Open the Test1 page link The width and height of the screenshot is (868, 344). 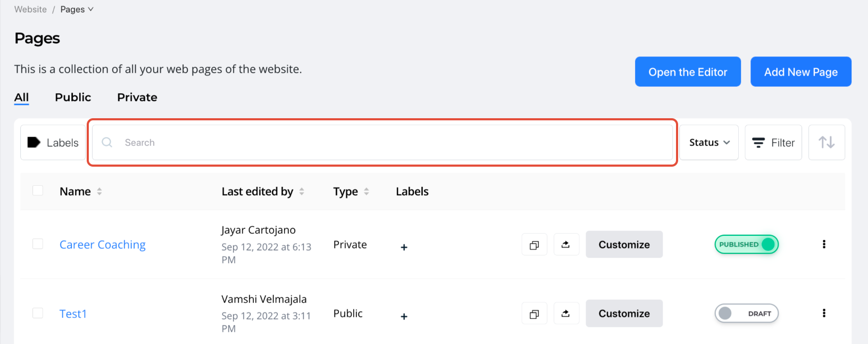point(73,314)
